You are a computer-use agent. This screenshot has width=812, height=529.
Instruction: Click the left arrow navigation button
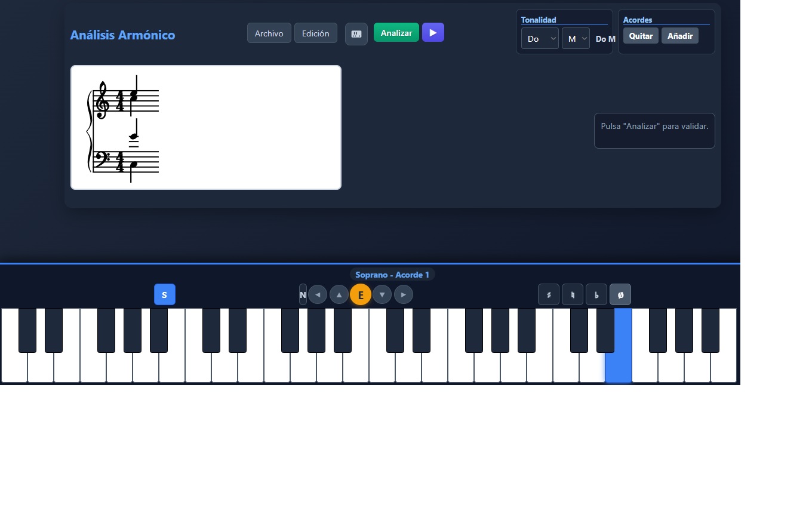click(x=318, y=294)
